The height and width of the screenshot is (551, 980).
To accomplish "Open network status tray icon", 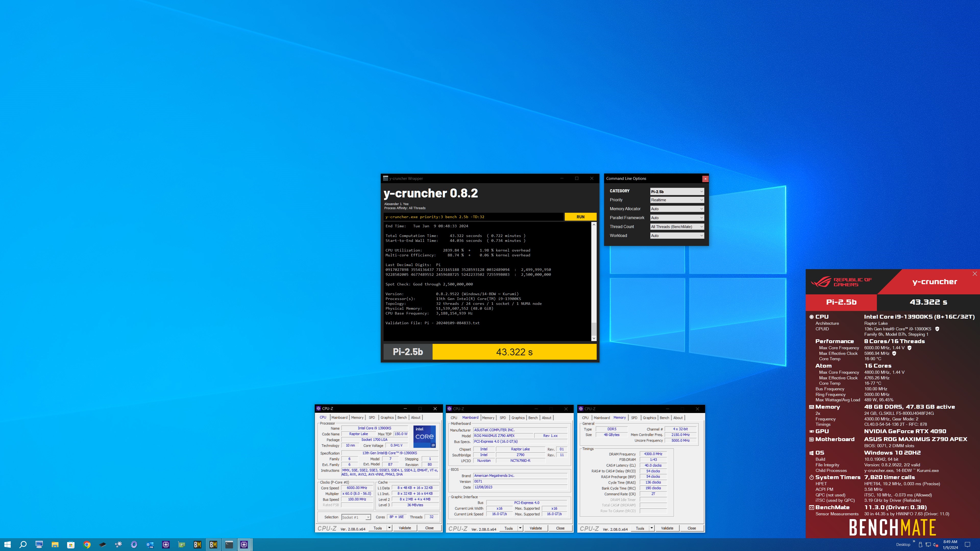I will click(x=928, y=545).
